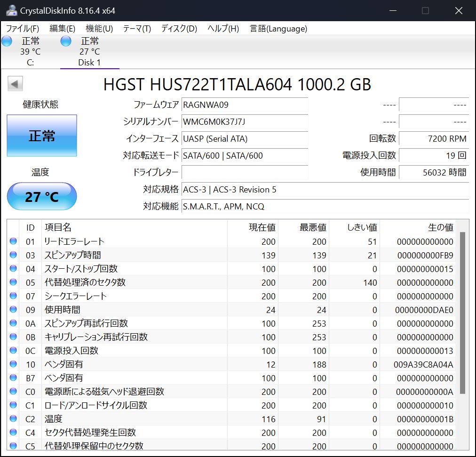Image resolution: width=476 pixels, height=457 pixels.
Task: Select the C: drive at 39 °C
Action: 30,51
